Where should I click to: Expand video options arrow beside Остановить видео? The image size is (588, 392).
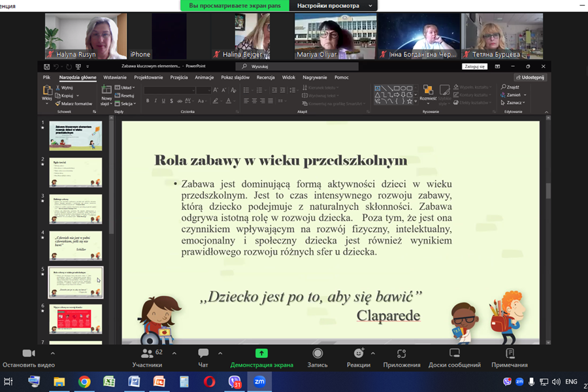click(x=52, y=353)
